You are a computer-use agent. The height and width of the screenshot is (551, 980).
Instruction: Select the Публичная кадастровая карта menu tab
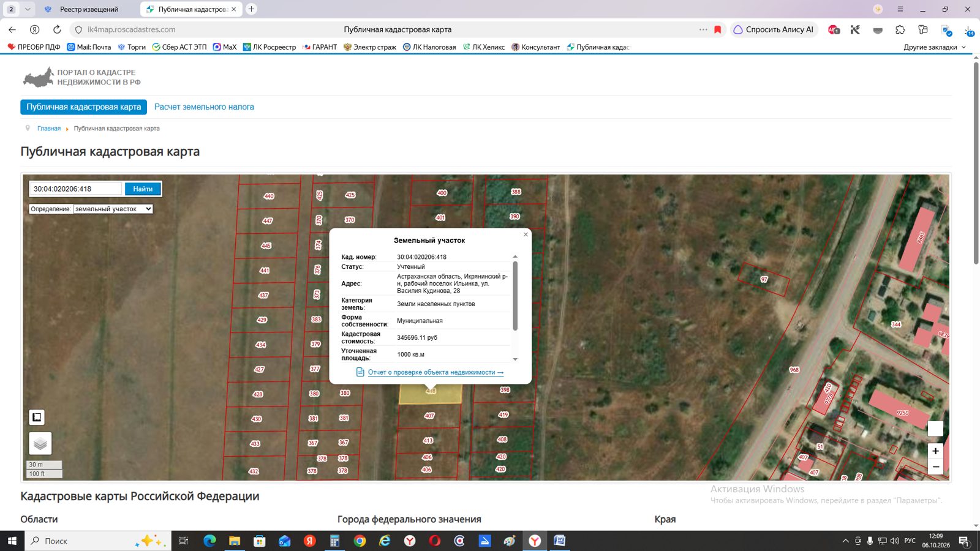coord(83,107)
